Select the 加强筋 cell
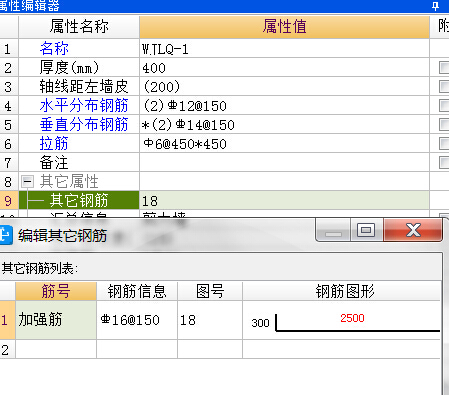This screenshot has width=449, height=395. [56, 320]
